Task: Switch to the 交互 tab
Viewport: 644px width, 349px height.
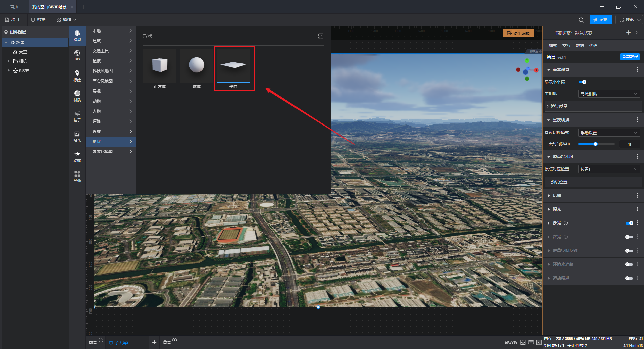Action: click(566, 45)
